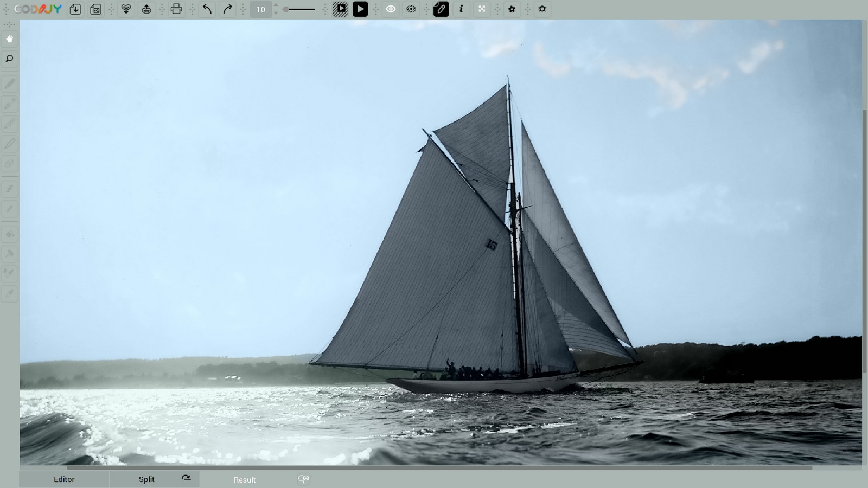Toggle the linked zoom icon
This screenshot has height=488, width=868.
(304, 479)
